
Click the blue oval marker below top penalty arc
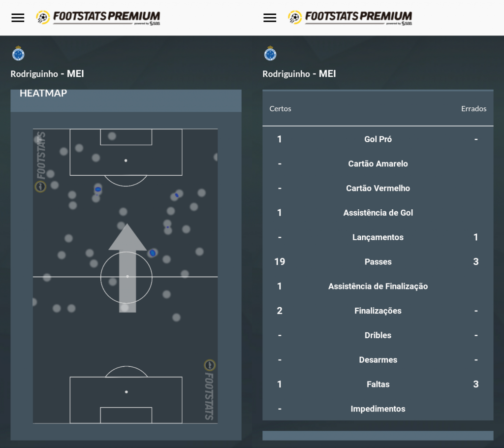click(98, 190)
